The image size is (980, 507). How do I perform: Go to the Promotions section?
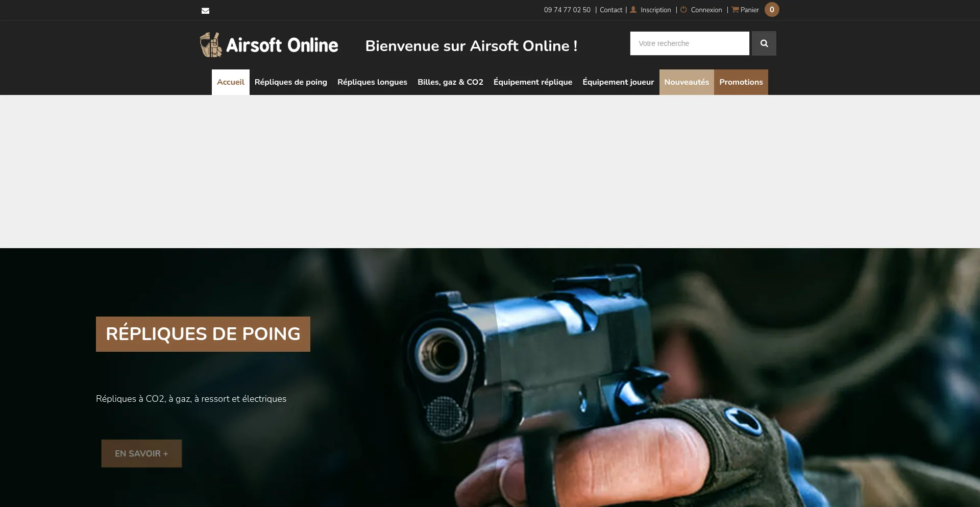coord(741,82)
